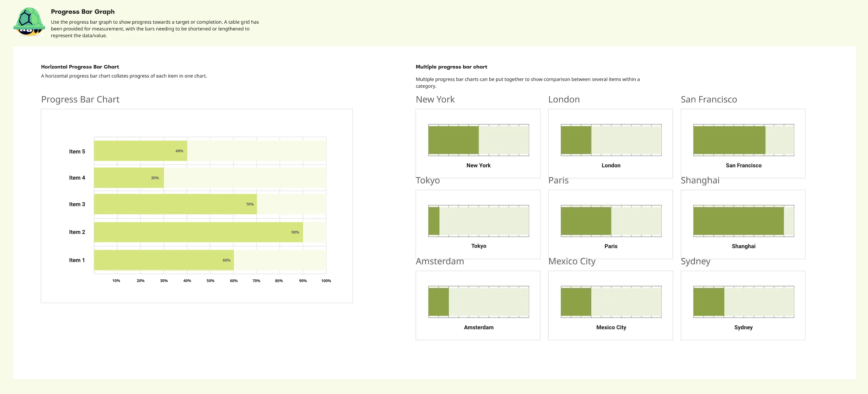Click the Amsterdam progress bar fill

pyautogui.click(x=439, y=302)
